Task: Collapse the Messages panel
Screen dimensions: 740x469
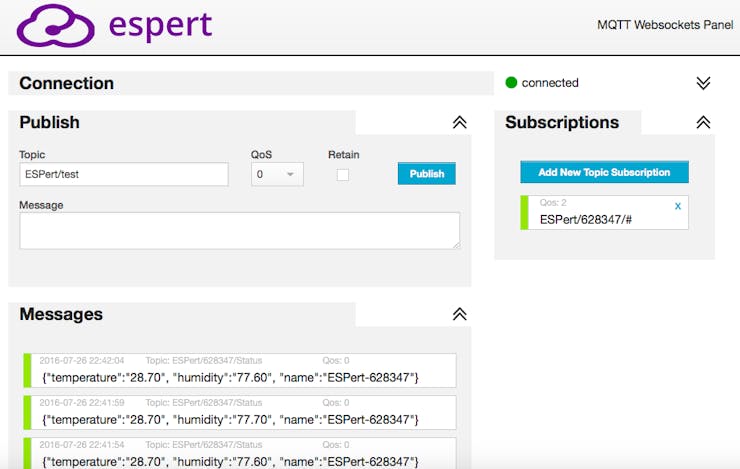Action: click(x=459, y=314)
